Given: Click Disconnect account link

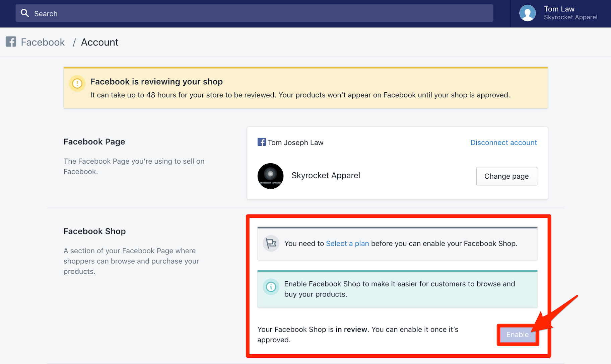Looking at the screenshot, I should (x=503, y=143).
